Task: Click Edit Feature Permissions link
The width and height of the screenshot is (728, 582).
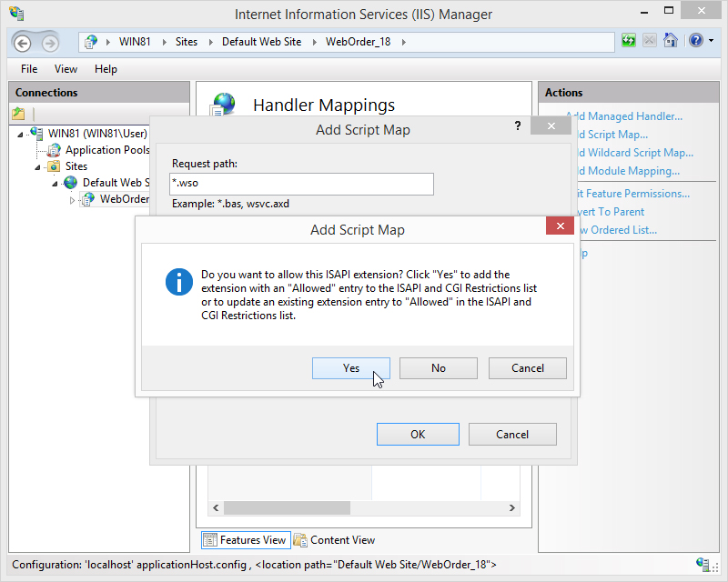Action: point(633,194)
